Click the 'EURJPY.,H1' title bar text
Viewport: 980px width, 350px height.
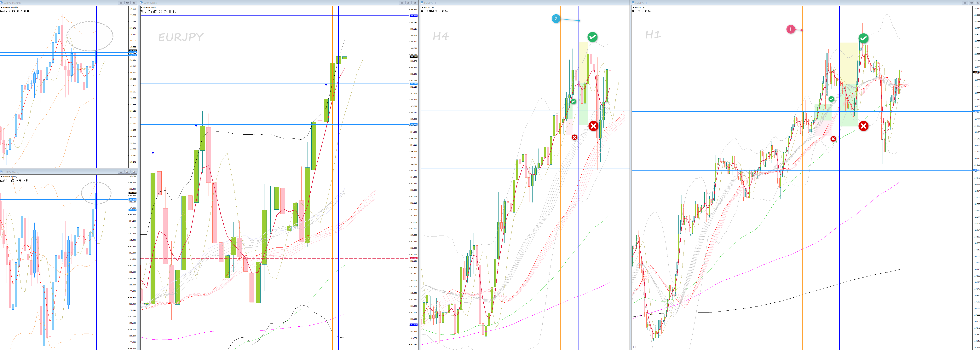[641, 3]
